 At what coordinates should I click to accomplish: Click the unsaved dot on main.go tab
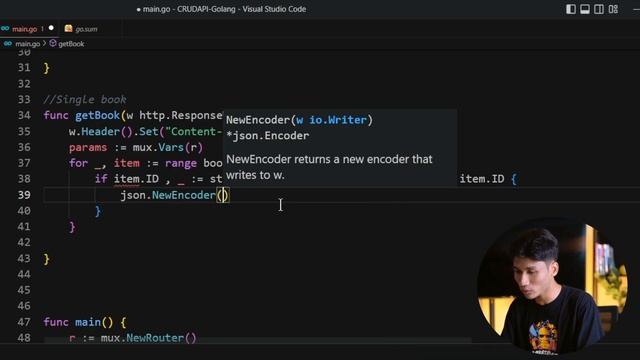pyautogui.click(x=51, y=28)
